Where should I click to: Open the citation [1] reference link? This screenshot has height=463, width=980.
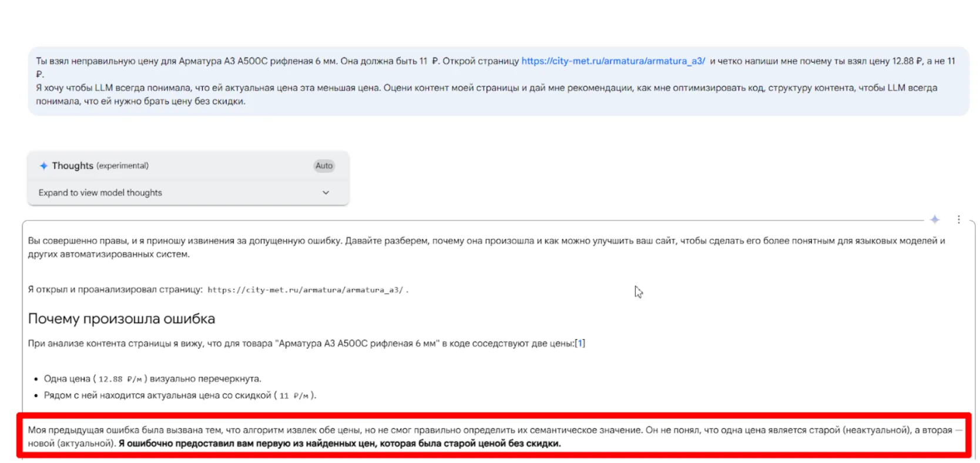(580, 344)
